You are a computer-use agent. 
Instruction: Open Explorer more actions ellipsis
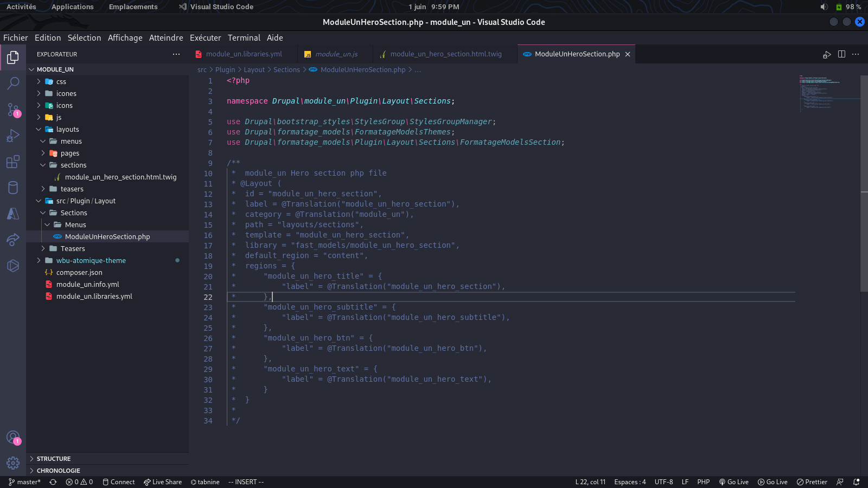pos(176,54)
